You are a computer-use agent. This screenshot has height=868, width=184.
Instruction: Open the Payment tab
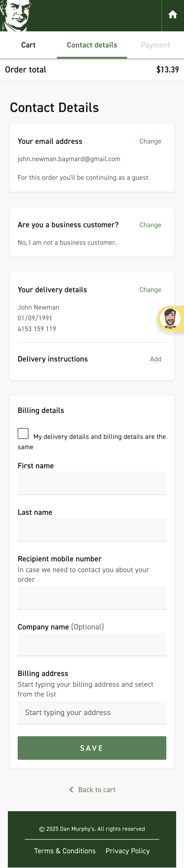click(155, 45)
